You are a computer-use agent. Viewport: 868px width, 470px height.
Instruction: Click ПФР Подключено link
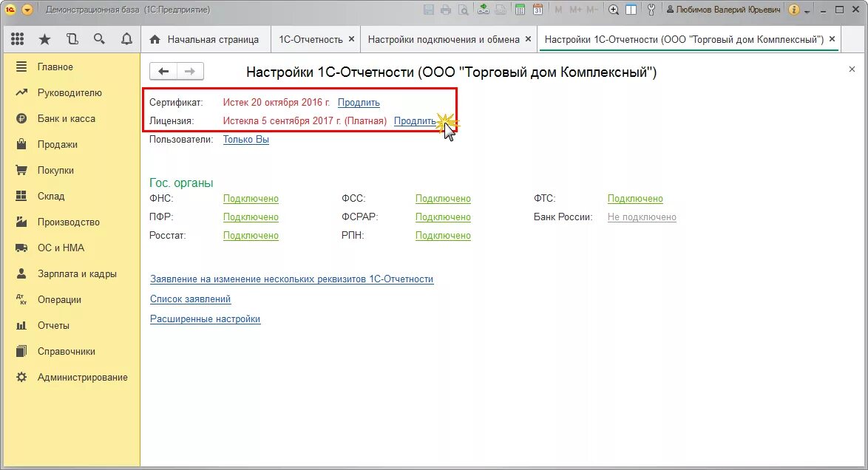[251, 217]
